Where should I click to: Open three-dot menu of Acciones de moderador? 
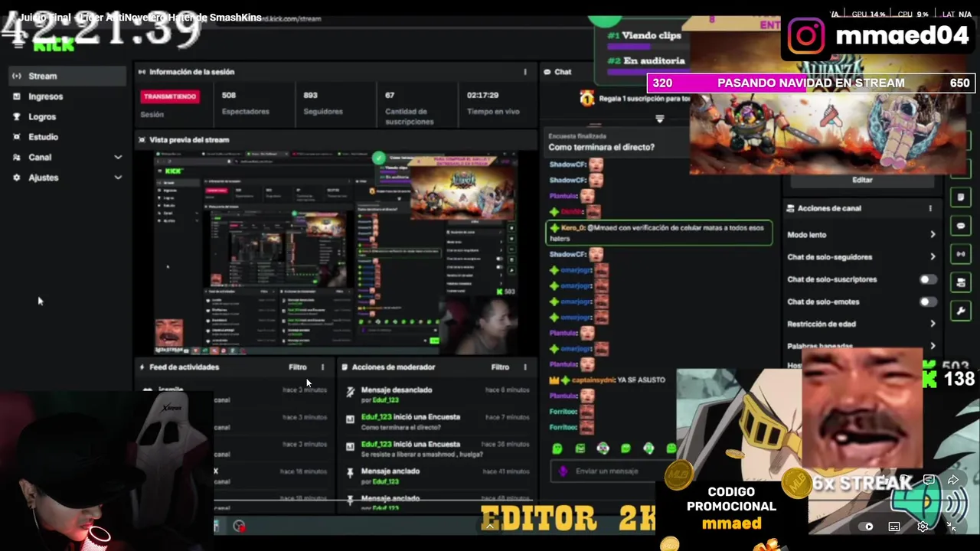[525, 367]
